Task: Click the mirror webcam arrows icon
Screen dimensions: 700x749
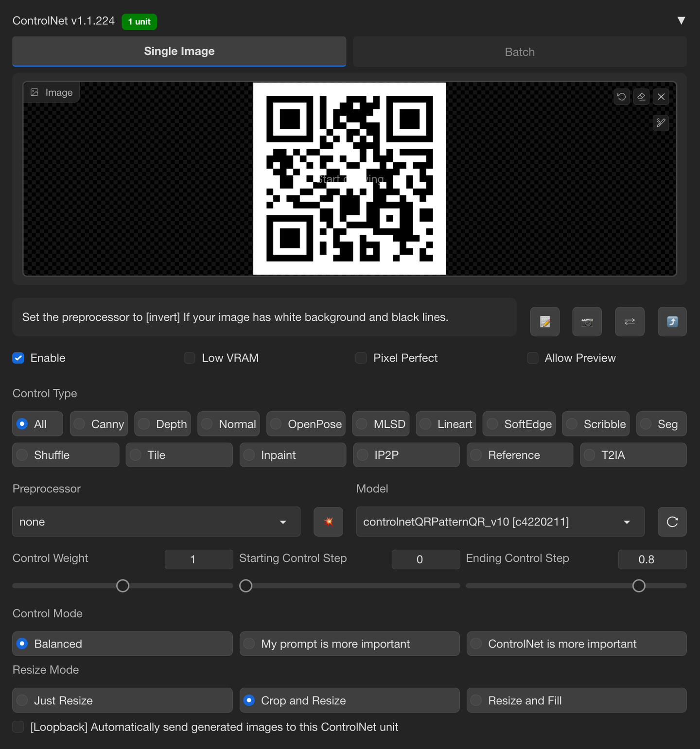Action: 630,322
